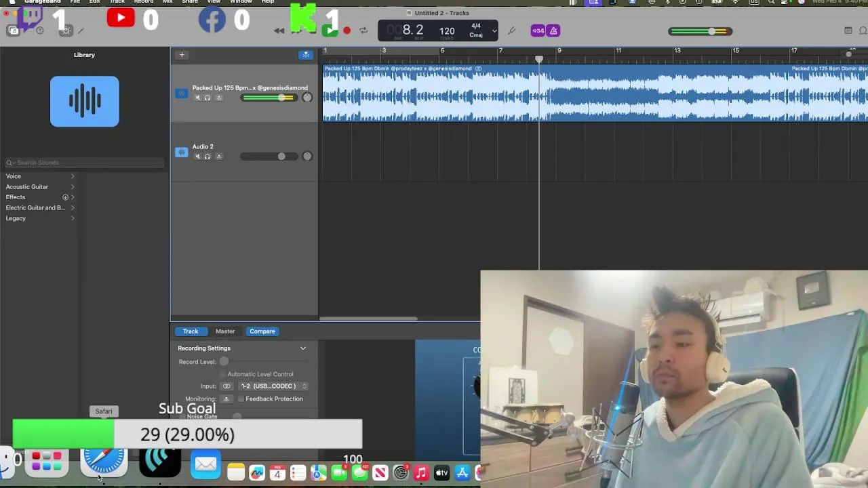Open the Share menu
868x488 pixels.
pyautogui.click(x=190, y=2)
